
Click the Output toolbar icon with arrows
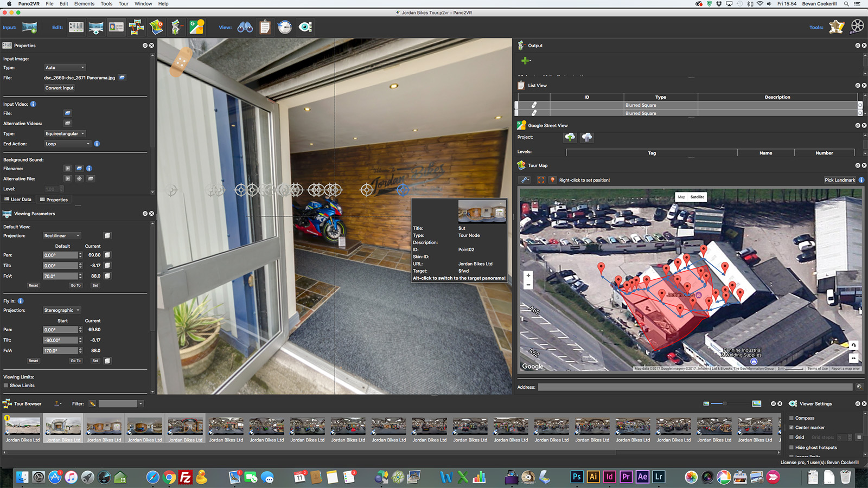point(176,27)
